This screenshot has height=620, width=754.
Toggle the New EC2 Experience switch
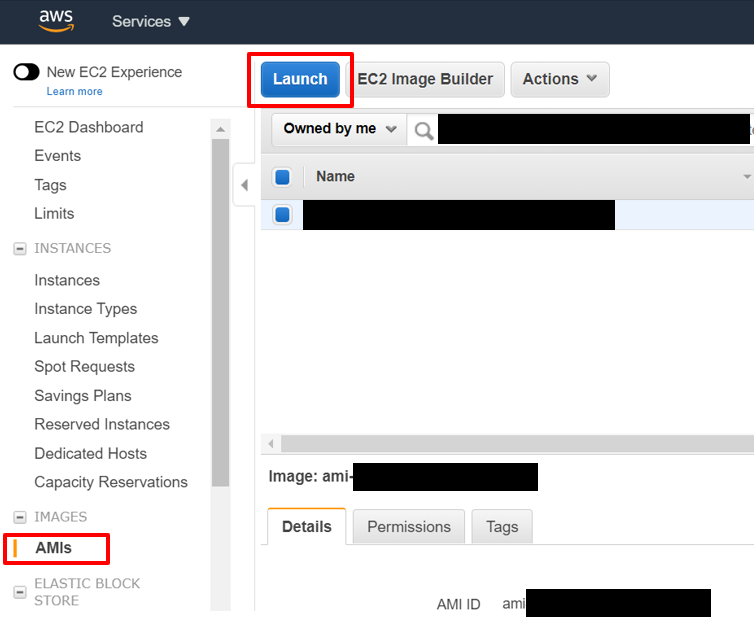pos(26,72)
